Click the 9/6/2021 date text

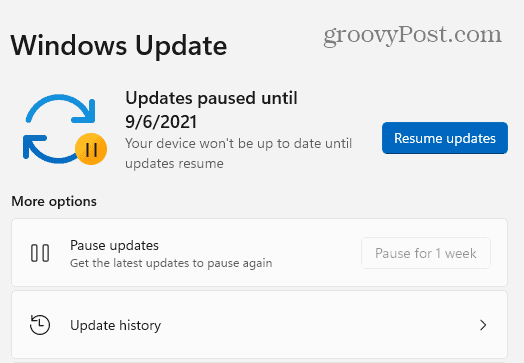161,122
